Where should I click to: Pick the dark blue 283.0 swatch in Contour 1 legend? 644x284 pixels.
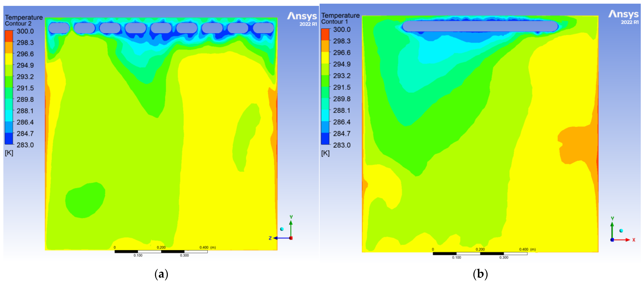pos(325,139)
